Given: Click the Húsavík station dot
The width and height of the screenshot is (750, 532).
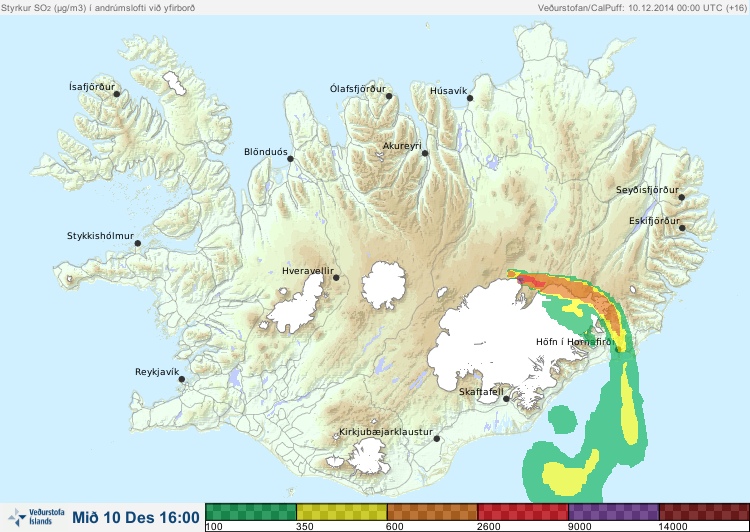Looking at the screenshot, I should coord(470,98).
